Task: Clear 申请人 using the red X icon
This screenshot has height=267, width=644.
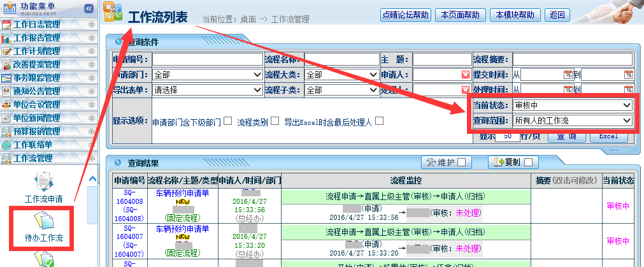Action: 466,75
